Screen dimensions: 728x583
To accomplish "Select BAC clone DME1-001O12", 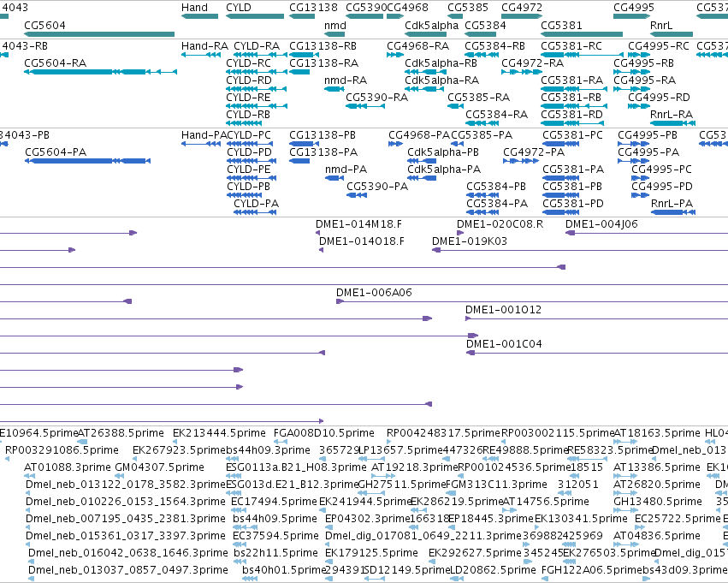I will point(503,310).
